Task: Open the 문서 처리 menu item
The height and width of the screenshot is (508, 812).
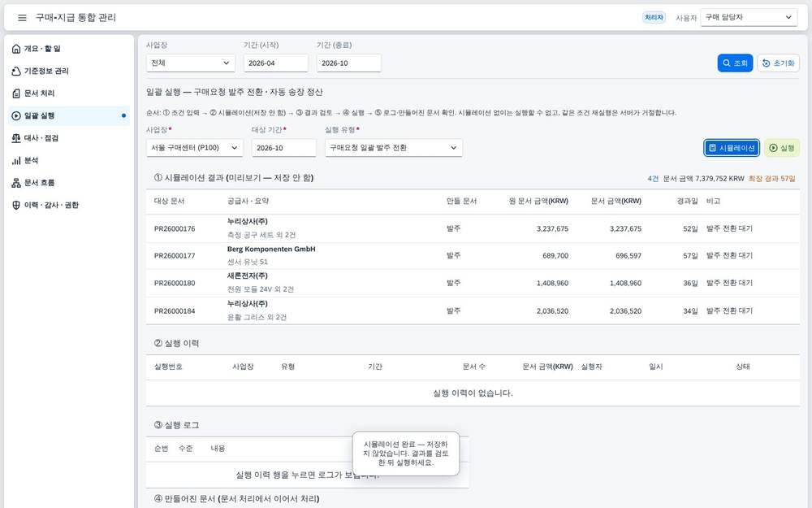Action: pyautogui.click(x=69, y=93)
